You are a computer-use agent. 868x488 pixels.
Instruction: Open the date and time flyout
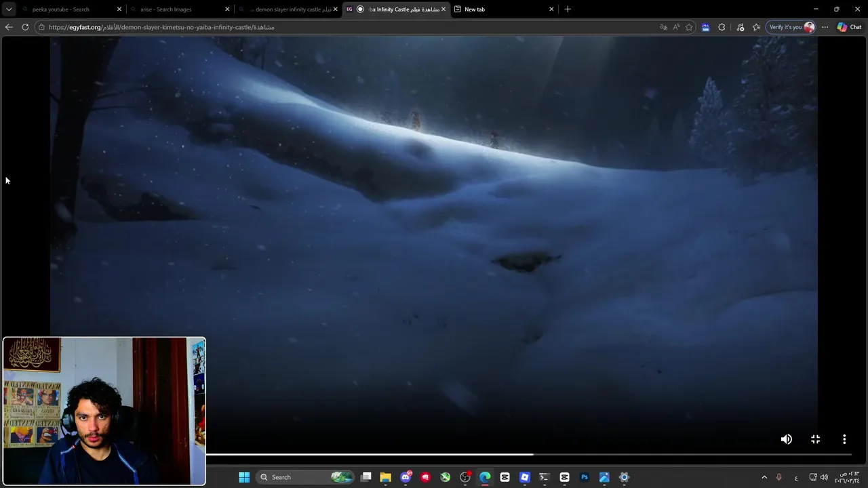tap(846, 477)
